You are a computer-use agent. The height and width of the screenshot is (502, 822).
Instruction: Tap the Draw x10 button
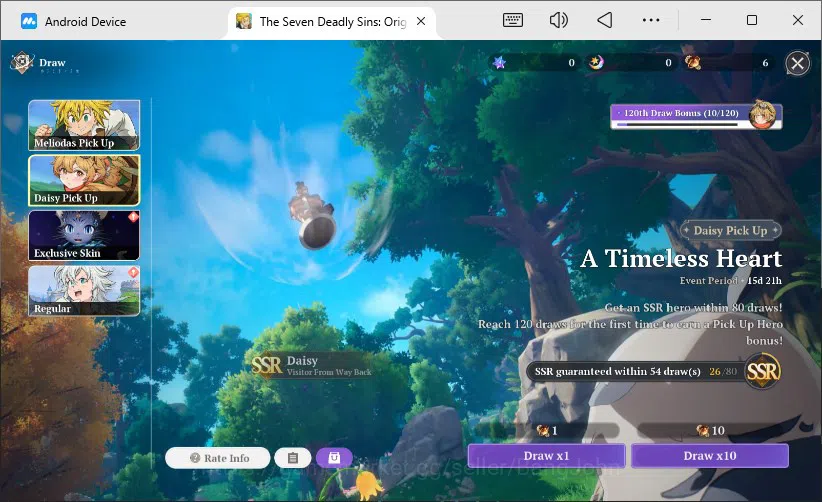tap(710, 456)
